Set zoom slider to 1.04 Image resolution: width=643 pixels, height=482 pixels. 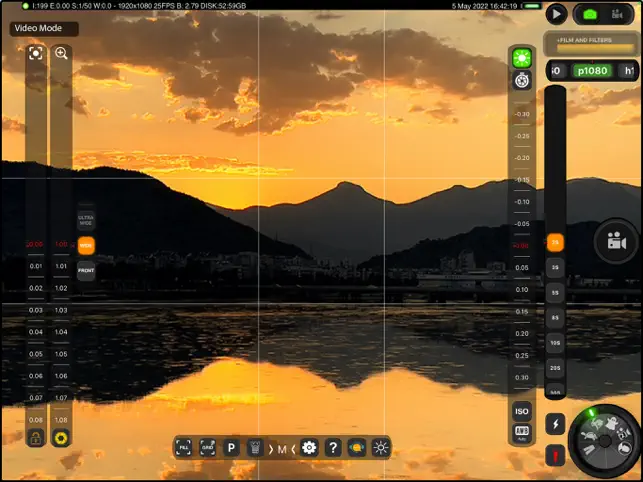[61, 332]
